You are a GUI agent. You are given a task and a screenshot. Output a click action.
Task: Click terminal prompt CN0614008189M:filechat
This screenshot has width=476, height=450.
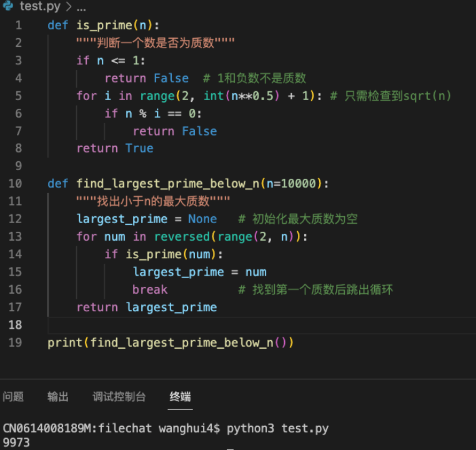pos(77,429)
